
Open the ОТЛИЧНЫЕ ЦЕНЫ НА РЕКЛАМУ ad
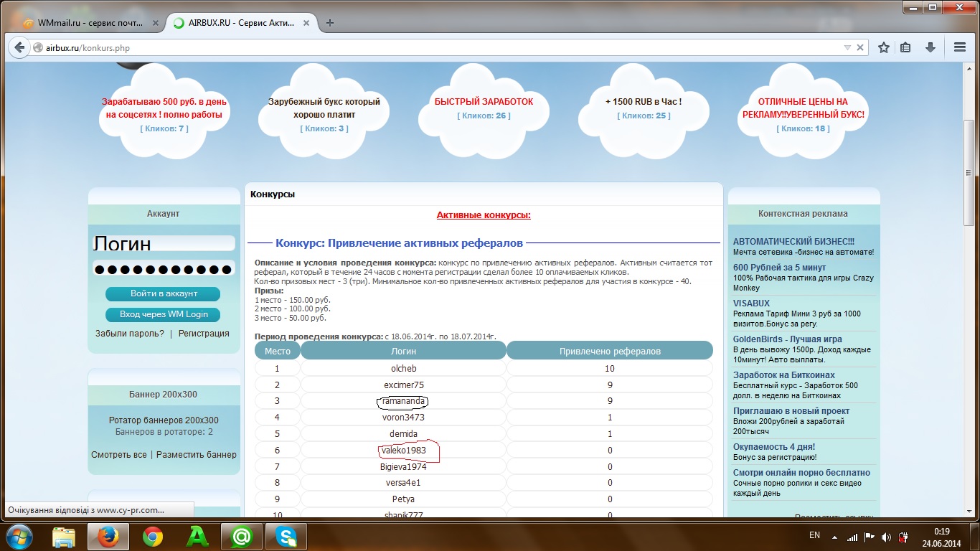coord(803,108)
